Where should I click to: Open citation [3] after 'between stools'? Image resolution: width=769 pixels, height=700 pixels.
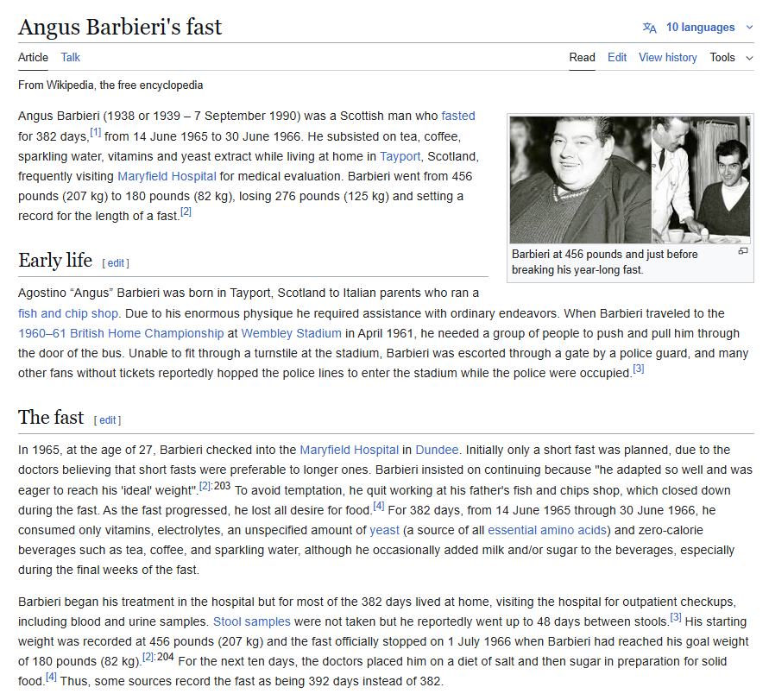[x=676, y=617]
